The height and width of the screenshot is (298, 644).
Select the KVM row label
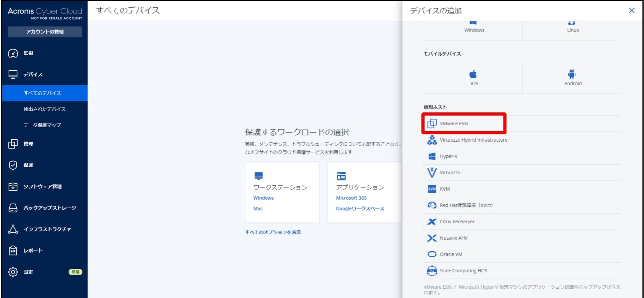pos(445,189)
